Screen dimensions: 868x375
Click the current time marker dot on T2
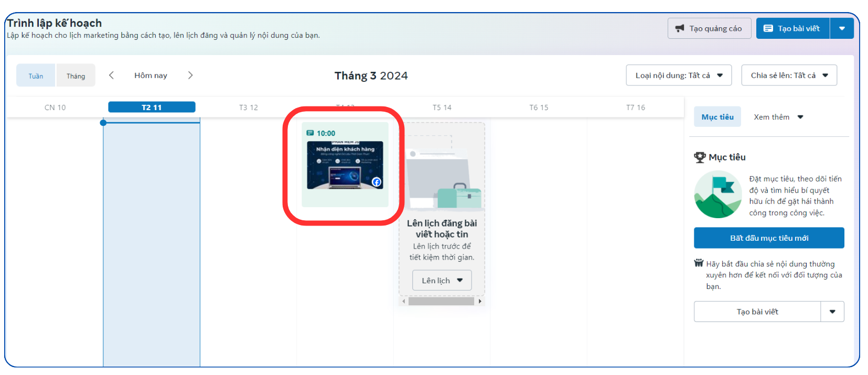[x=103, y=123]
